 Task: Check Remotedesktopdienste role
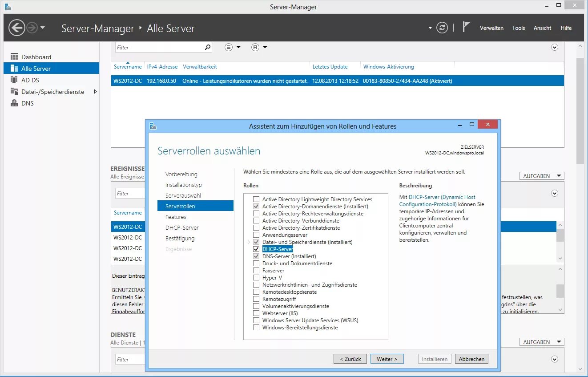(x=256, y=292)
